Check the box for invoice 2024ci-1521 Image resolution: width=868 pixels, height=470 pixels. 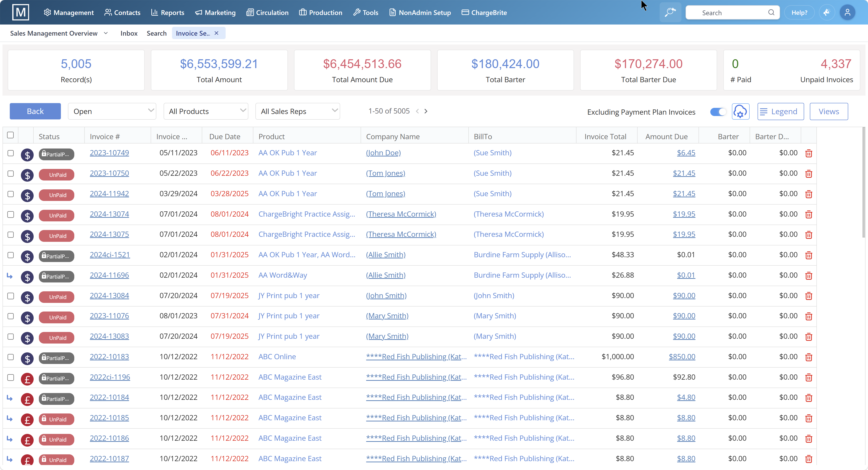[10, 255]
